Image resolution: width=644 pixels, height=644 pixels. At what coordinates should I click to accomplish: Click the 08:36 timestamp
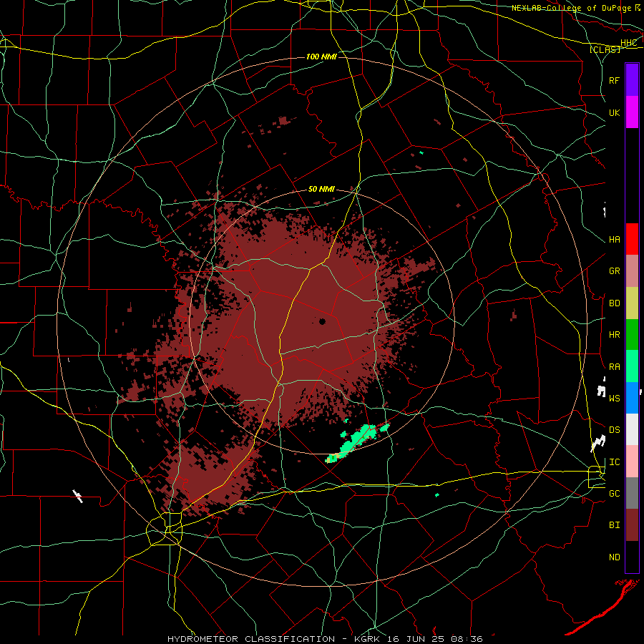pos(466,639)
